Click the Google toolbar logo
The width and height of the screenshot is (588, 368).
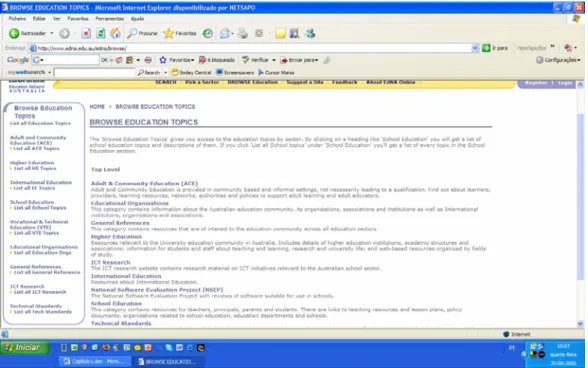point(18,60)
